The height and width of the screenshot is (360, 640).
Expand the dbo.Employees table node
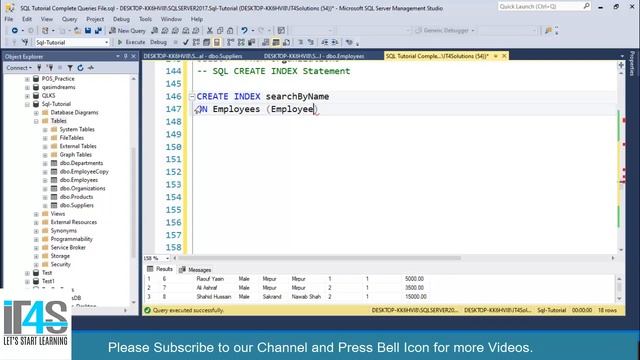[45, 180]
